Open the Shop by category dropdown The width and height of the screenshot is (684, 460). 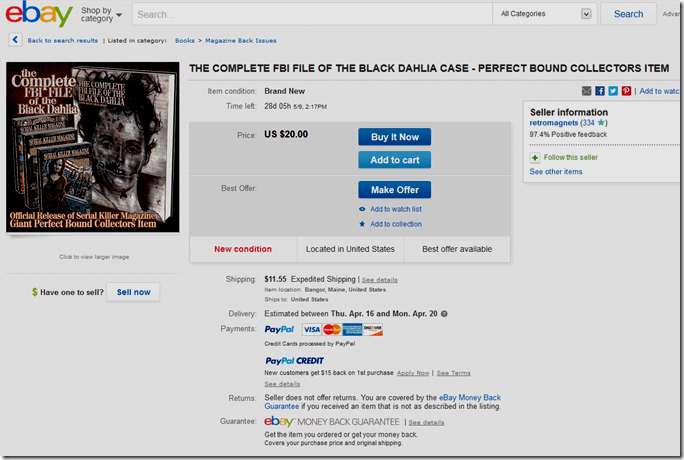pos(101,14)
